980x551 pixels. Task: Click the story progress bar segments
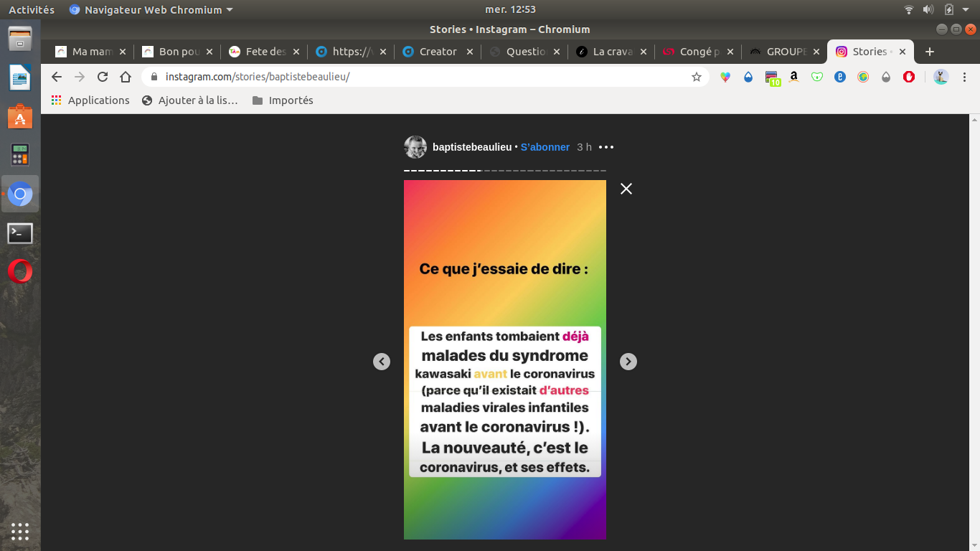pos(504,171)
